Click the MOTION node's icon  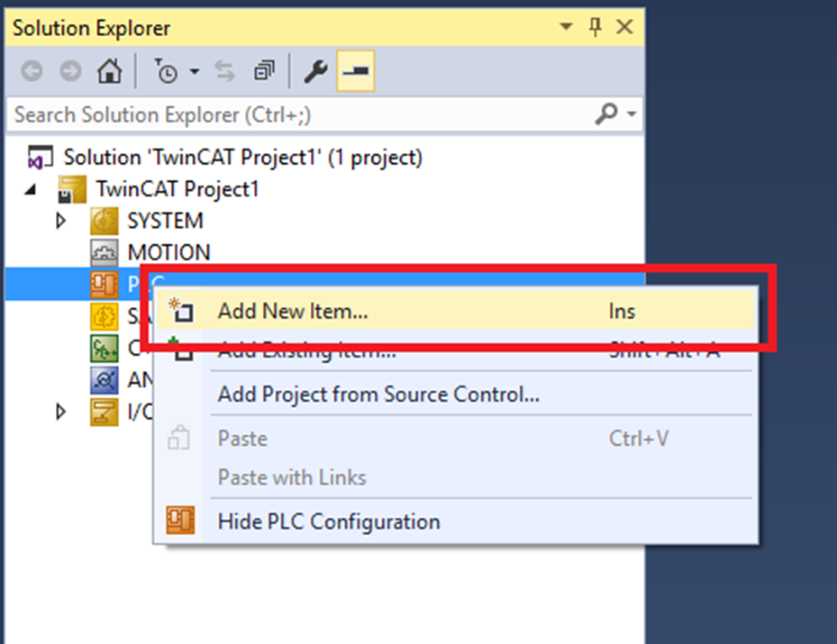(105, 253)
